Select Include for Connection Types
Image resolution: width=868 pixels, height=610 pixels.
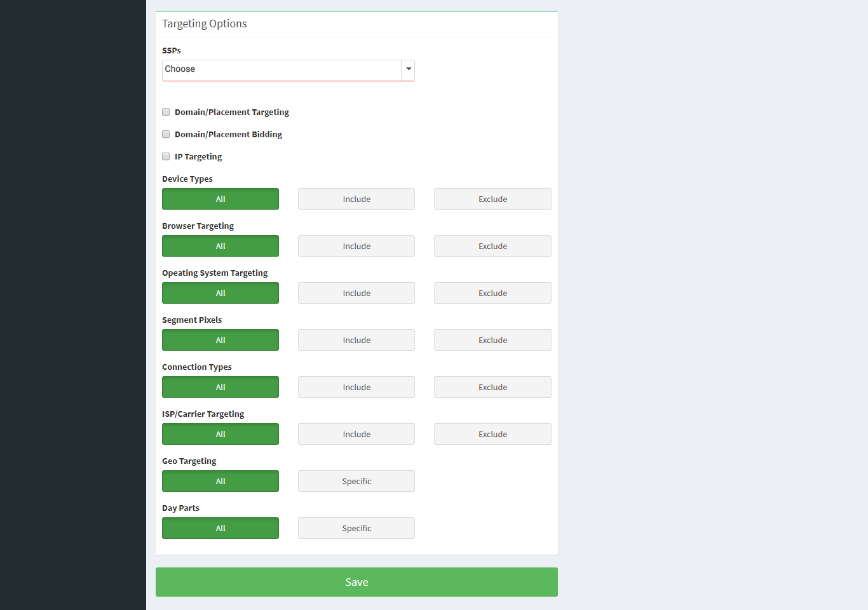coord(356,387)
